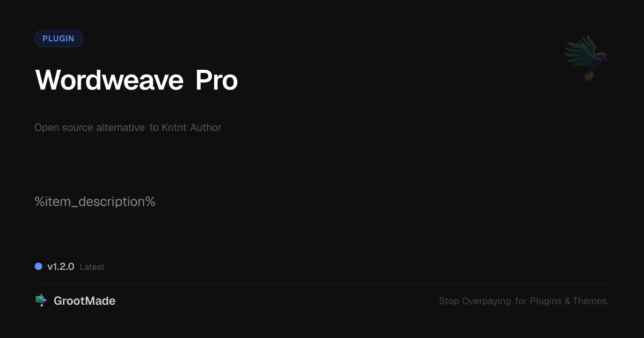The width and height of the screenshot is (644, 338).
Task: Select the %item_description% placeholder text
Action: tap(95, 202)
